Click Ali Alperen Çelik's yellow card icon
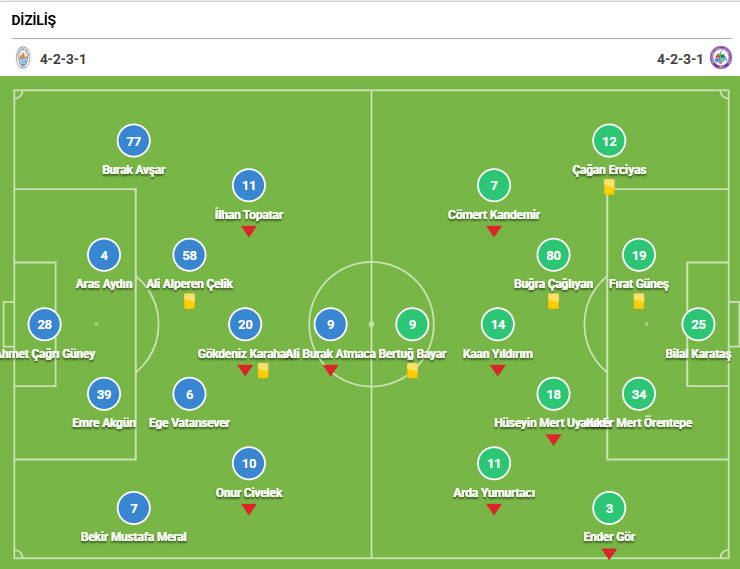740x569 pixels. point(189,301)
